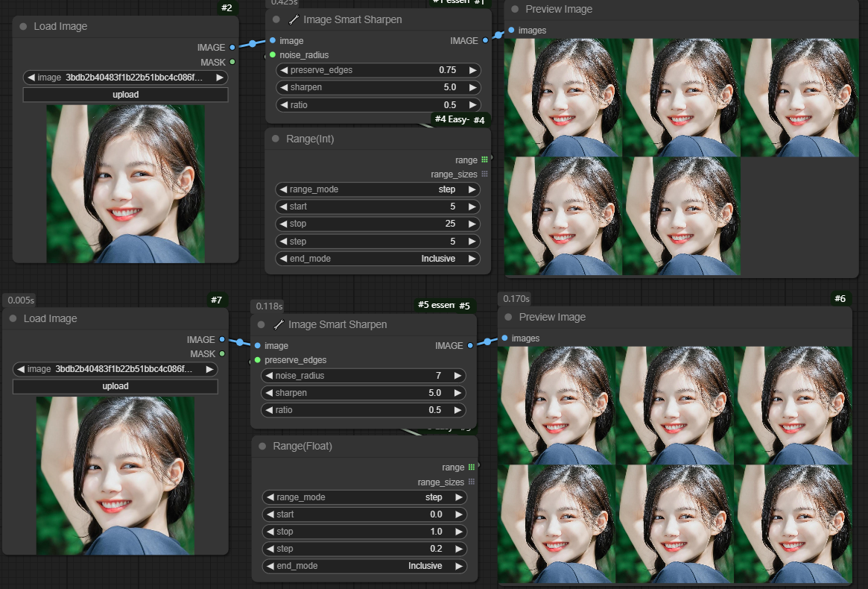Collapse the Range(Float) node using its title dot
868x589 pixels.
click(262, 446)
